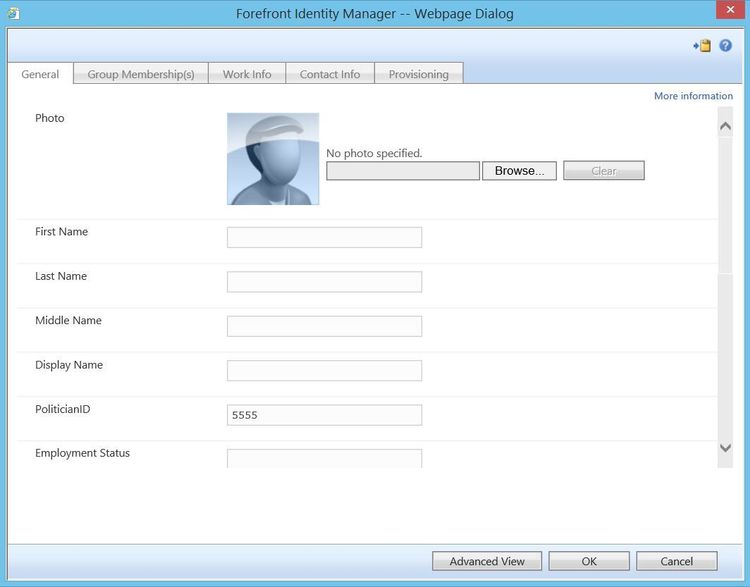This screenshot has height=587, width=750.
Task: Click the user photo placeholder image
Action: (273, 159)
